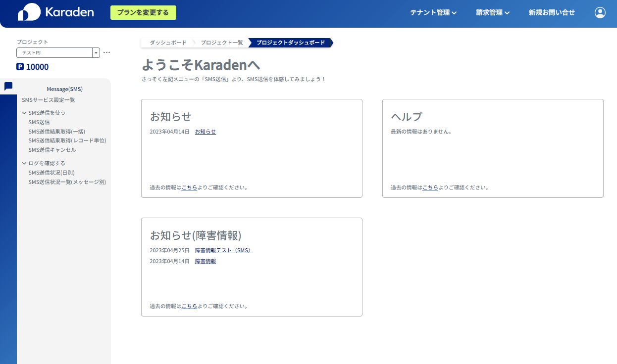Select the Message(SMS) chat bubble icon
Viewport: 617px width, 364px height.
[x=8, y=86]
